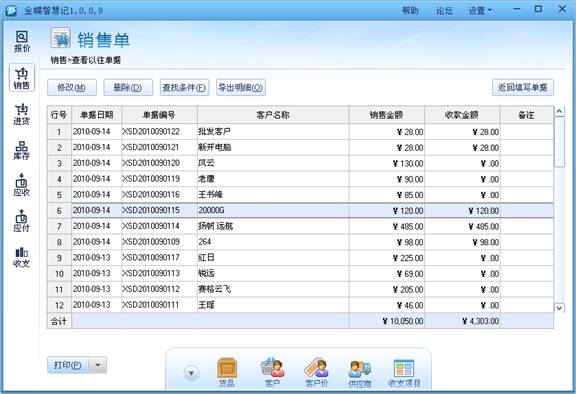Click the 备注 column header
The height and width of the screenshot is (394, 576).
pyautogui.click(x=526, y=115)
